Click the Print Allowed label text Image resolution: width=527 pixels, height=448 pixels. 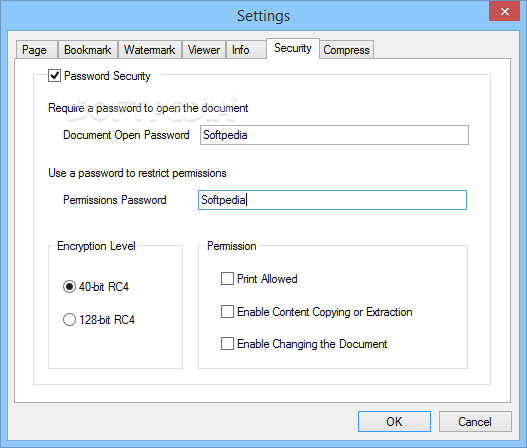coord(267,279)
